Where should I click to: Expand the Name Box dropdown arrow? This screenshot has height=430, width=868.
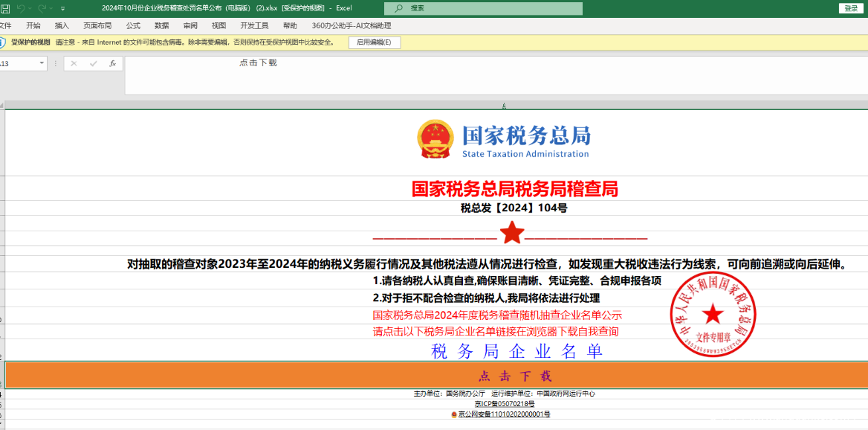[41, 64]
